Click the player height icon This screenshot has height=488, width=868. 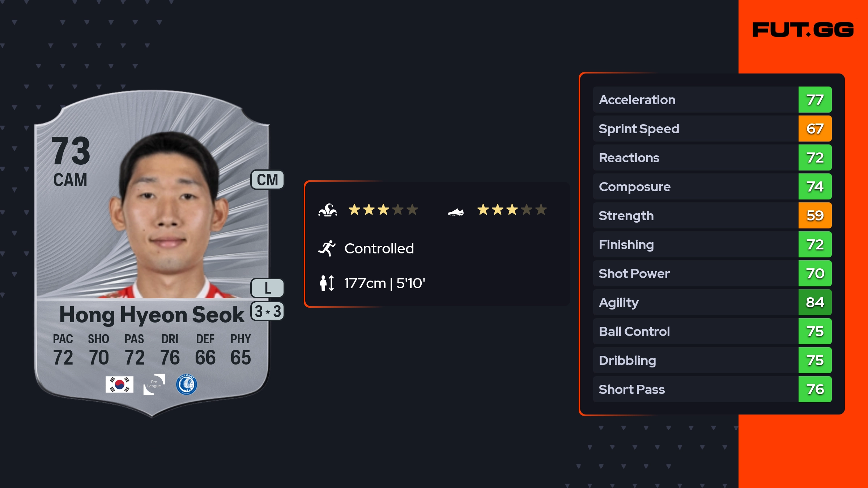[327, 283]
